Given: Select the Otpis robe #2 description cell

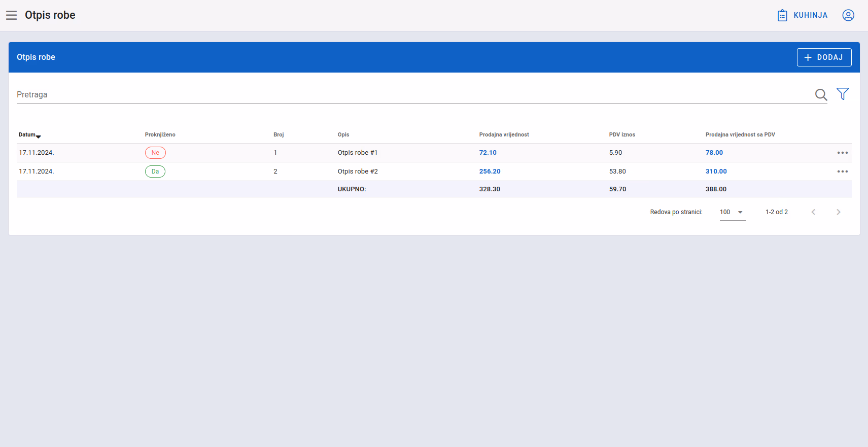Looking at the screenshot, I should 358,171.
